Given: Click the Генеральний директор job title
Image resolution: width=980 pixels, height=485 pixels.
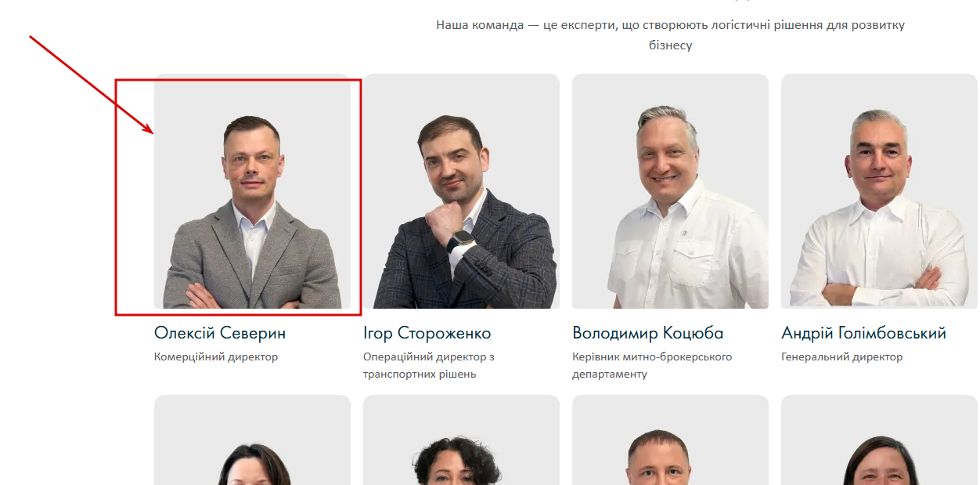Looking at the screenshot, I should pos(842,357).
